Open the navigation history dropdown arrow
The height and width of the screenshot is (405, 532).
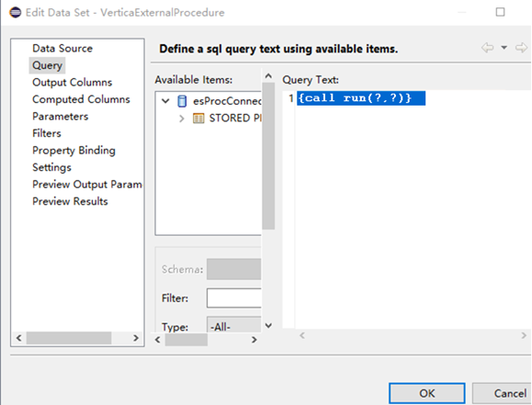(504, 48)
